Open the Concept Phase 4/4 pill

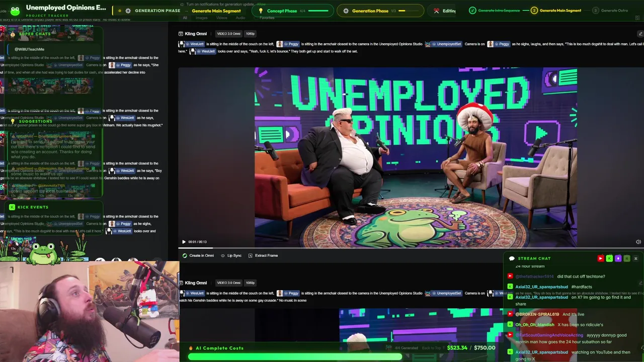tap(293, 11)
